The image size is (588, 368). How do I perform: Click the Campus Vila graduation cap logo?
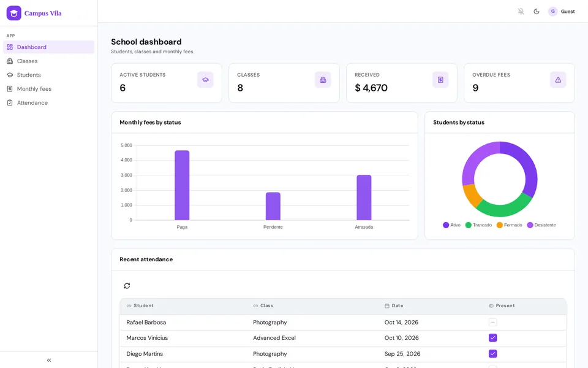coord(14,13)
